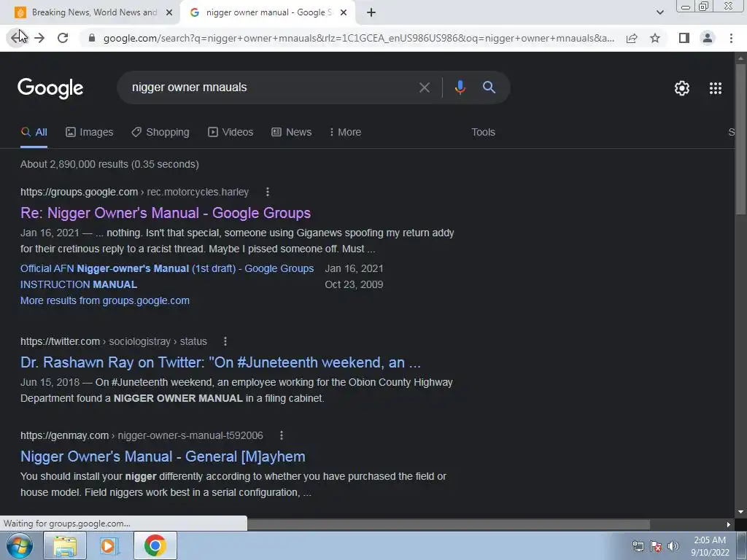Open a new browser tab

[x=371, y=13]
